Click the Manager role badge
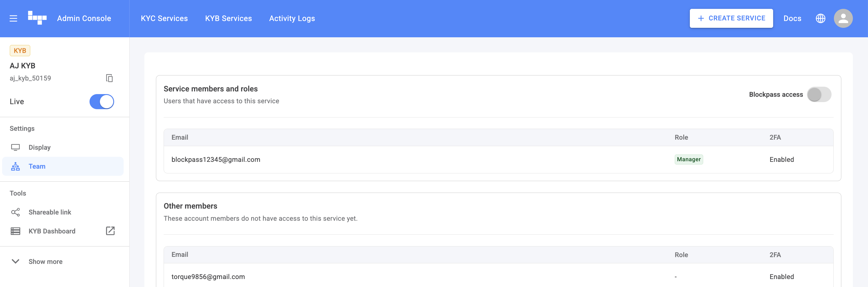The image size is (868, 287). pos(688,159)
